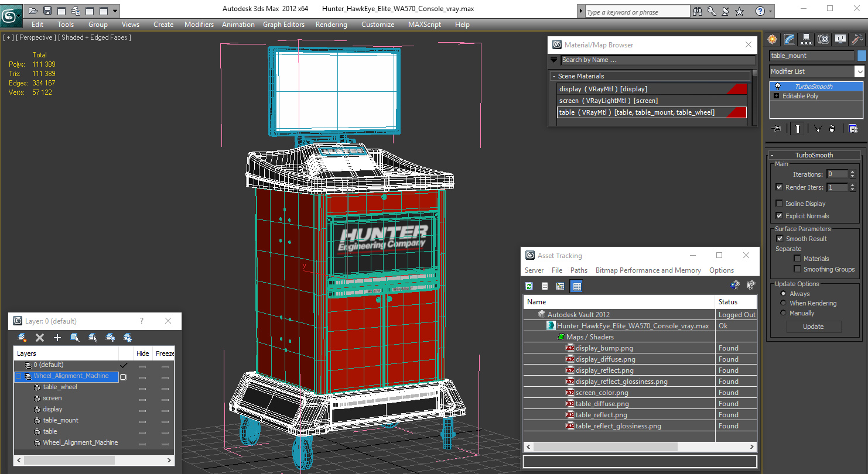Click Add Selected Objects plus icon in Layer dialog
The height and width of the screenshot is (474, 868).
(x=57, y=338)
